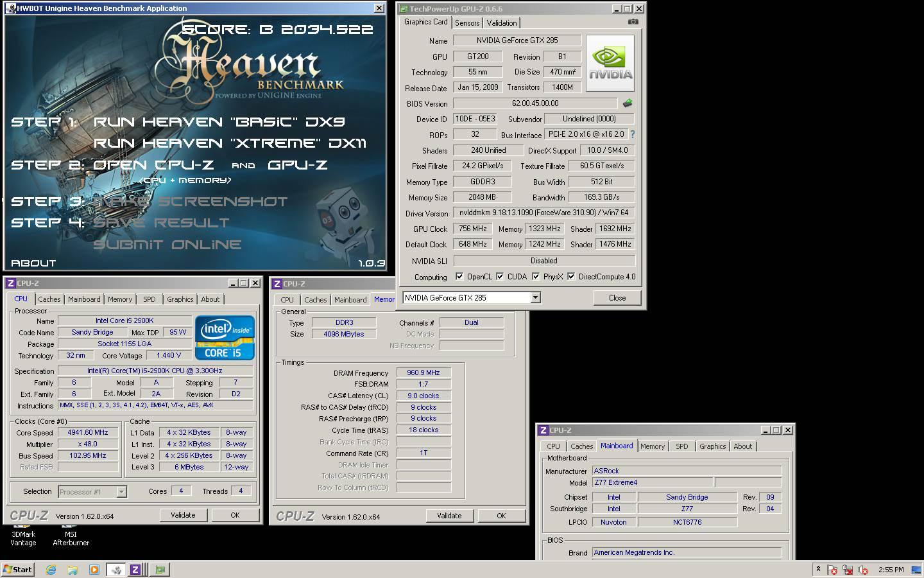The image size is (924, 578).
Task: Click the muted volume speaker tray icon
Action: [x=863, y=570]
